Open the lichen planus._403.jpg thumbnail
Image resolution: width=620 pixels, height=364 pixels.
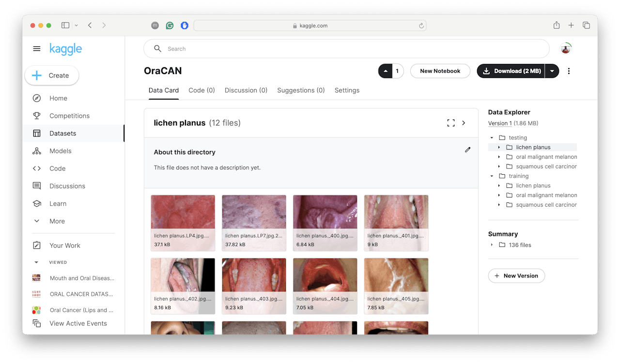tap(254, 286)
